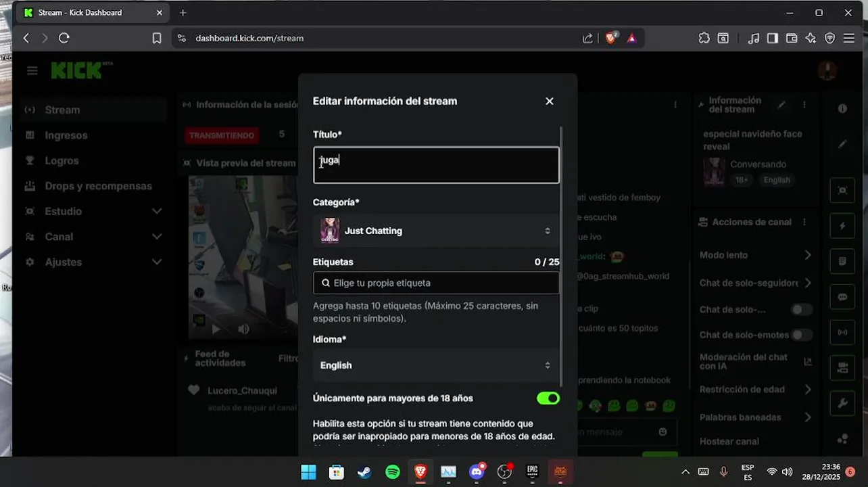Open Drops y recompensas in the sidebar
This screenshot has height=487, width=868.
click(x=94, y=186)
